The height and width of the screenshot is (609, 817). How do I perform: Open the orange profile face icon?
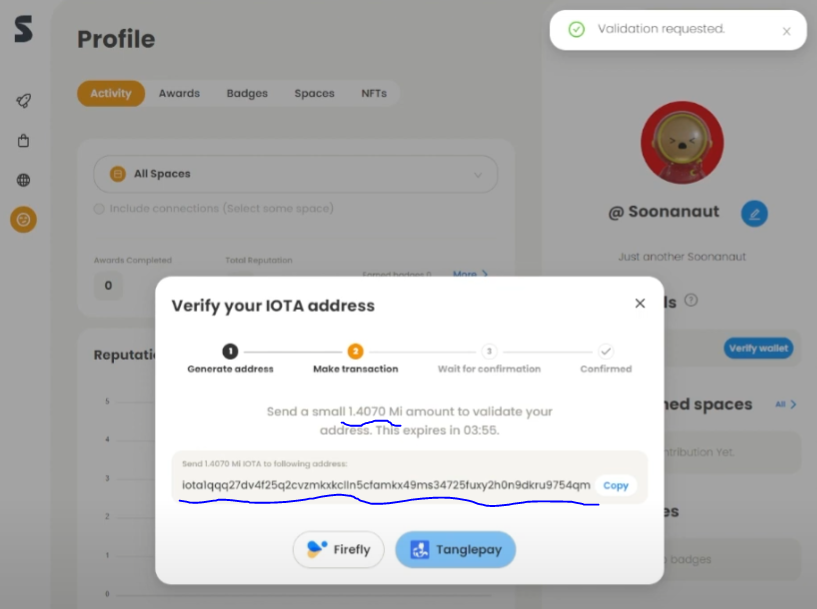coord(23,220)
